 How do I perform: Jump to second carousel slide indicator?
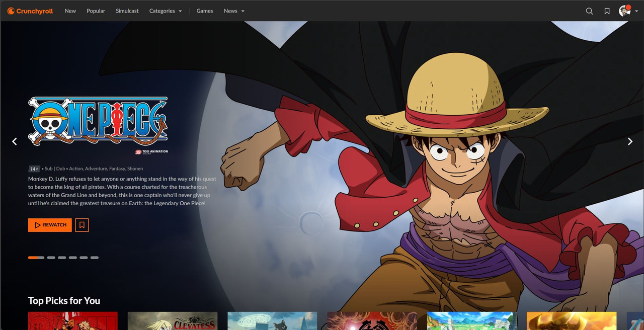(51, 258)
